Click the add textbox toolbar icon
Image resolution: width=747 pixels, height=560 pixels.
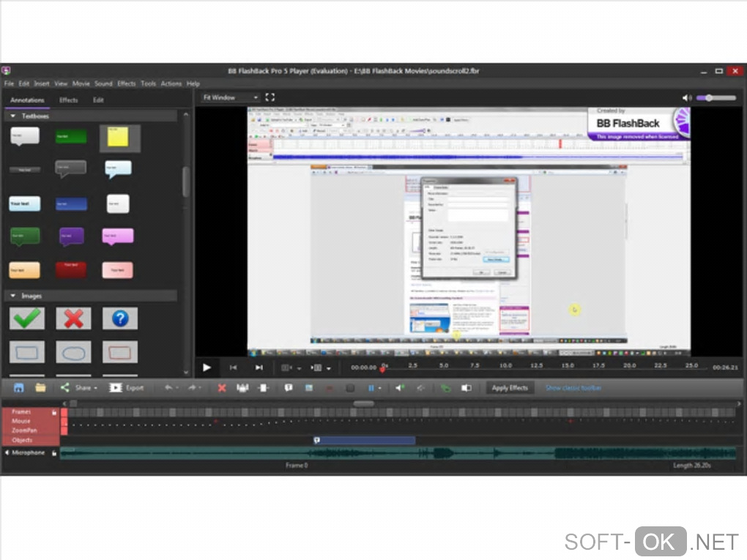(x=289, y=388)
